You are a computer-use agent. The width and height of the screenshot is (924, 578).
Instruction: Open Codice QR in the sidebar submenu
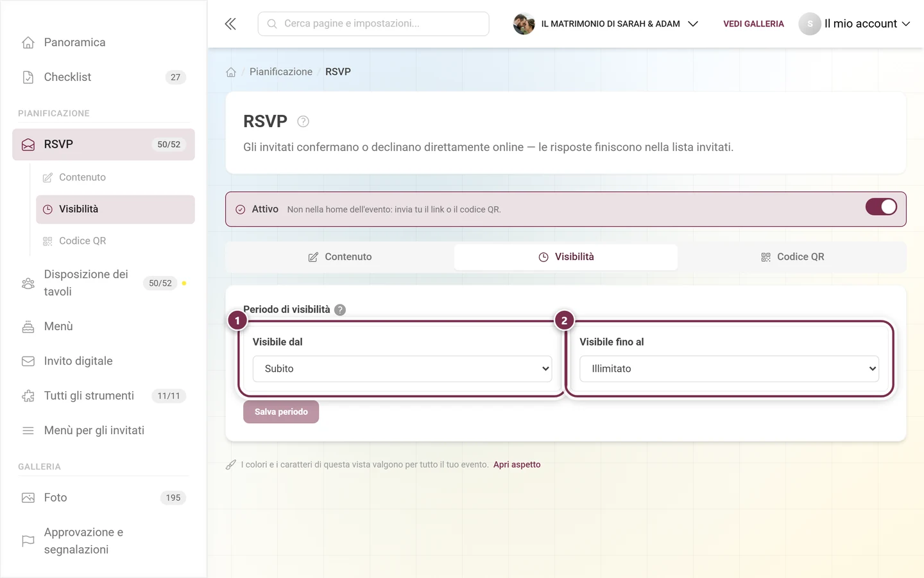(x=116, y=241)
